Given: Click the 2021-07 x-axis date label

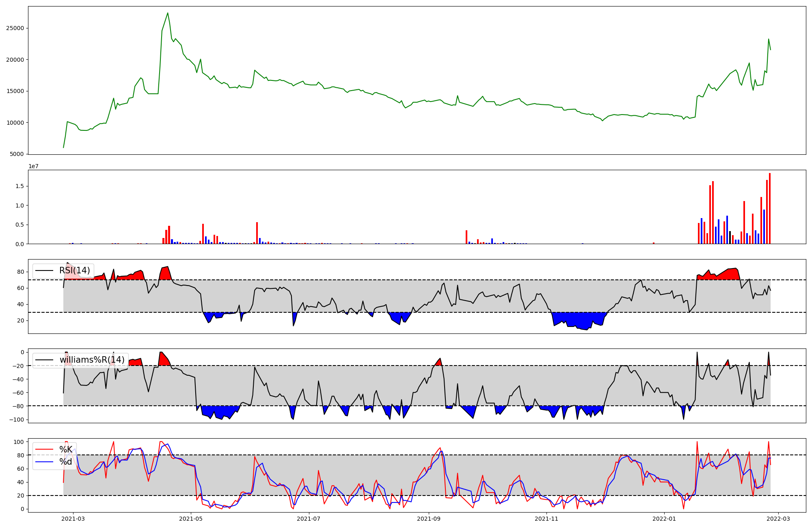Looking at the screenshot, I should tap(309, 519).
